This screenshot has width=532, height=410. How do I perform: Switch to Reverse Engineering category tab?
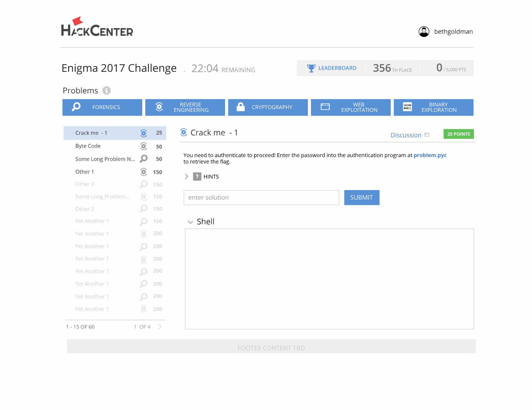pos(185,107)
